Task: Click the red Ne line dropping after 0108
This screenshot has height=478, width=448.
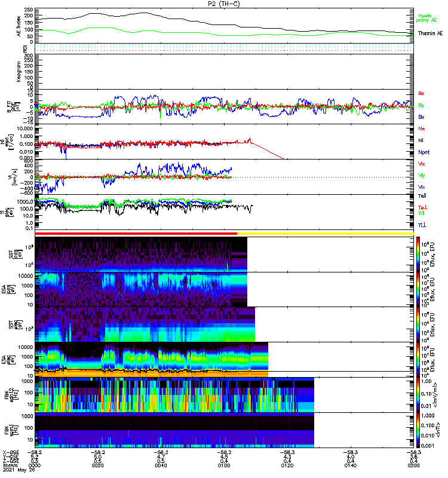Action: click(267, 151)
